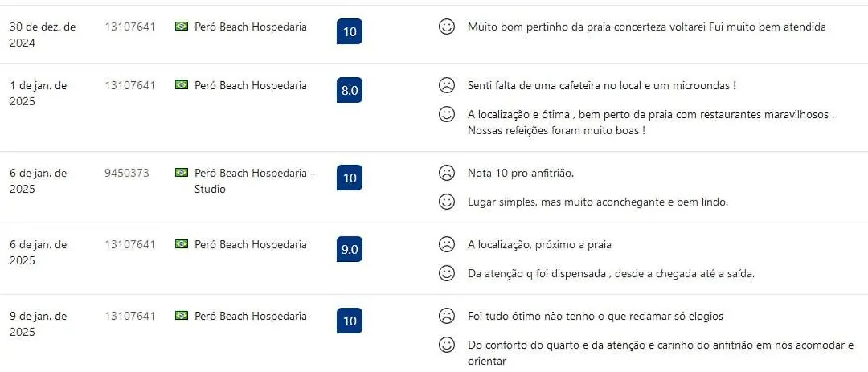Click property ID 9450373
Image resolution: width=868 pixels, height=372 pixels.
pos(127,173)
